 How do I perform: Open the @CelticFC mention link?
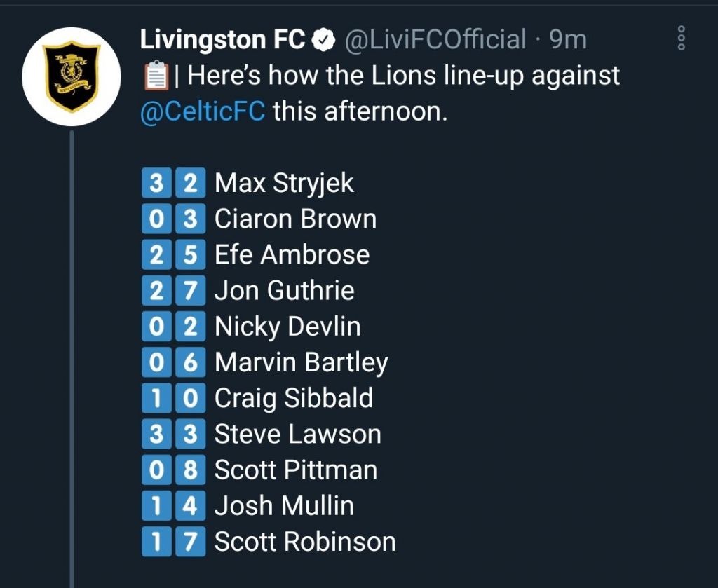pos(203,112)
